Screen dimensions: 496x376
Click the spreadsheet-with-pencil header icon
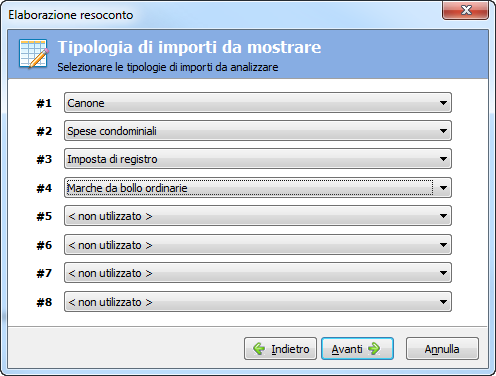coord(34,53)
